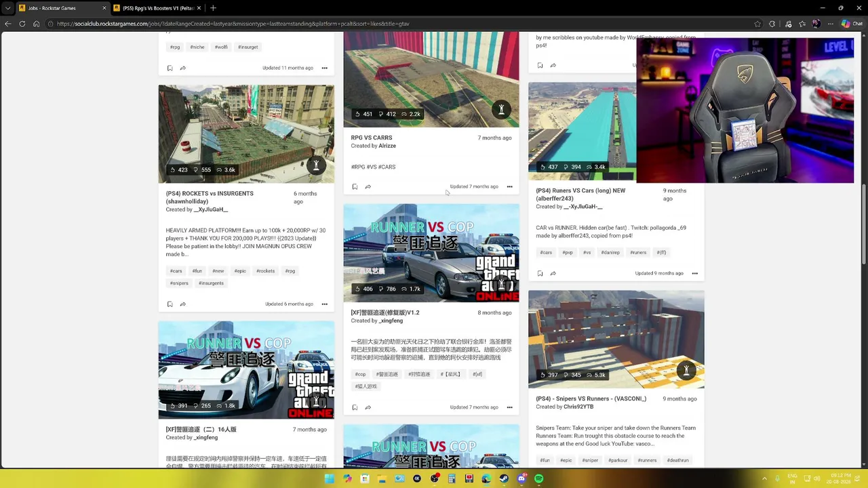This screenshot has height=488, width=868.
Task: Open the ROCKETS vs INSURGENTS thumbnail
Action: point(246,134)
